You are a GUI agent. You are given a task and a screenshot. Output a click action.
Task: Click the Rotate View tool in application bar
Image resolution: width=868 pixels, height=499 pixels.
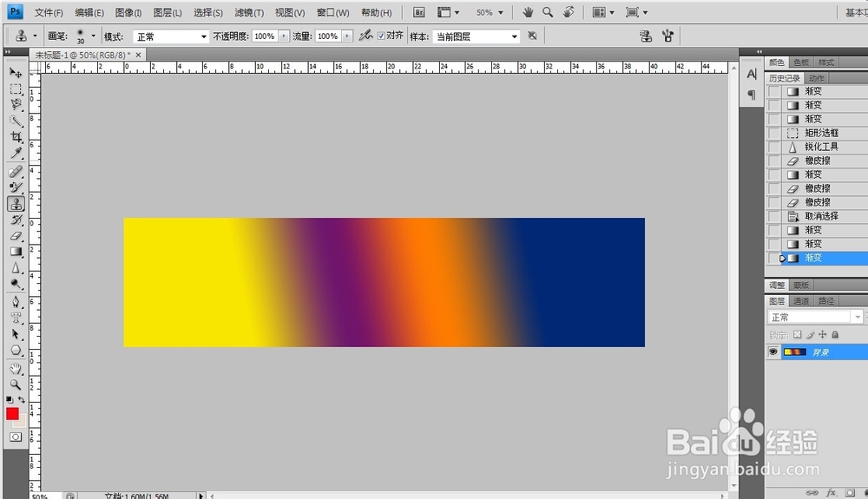click(x=569, y=12)
